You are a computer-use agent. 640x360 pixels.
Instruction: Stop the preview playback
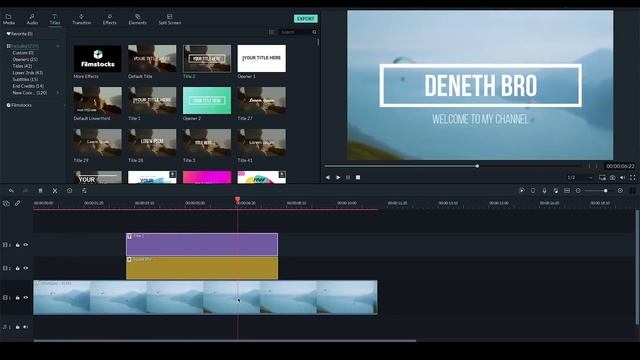tap(358, 177)
